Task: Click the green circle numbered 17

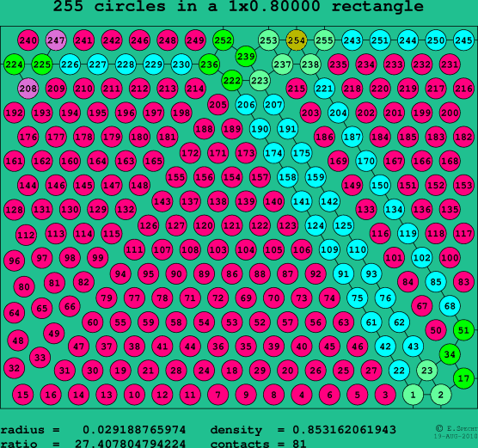Action: (463, 378)
